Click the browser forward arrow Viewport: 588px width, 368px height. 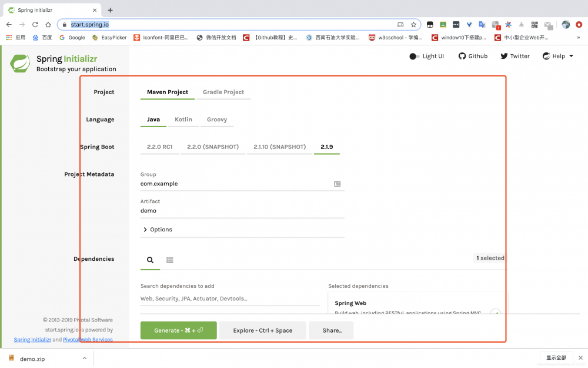(22, 25)
